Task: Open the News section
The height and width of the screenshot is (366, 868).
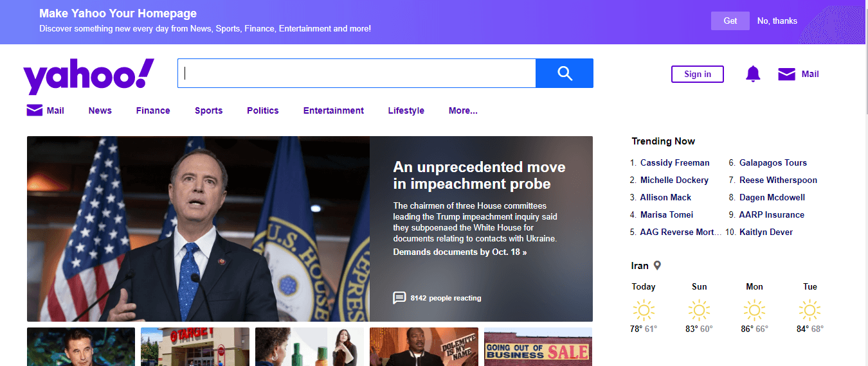Action: point(100,110)
